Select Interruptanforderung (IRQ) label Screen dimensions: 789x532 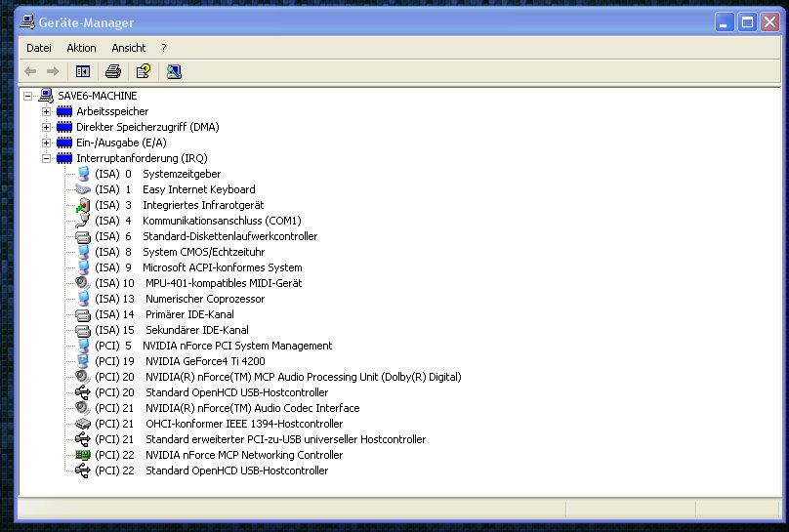(142, 158)
